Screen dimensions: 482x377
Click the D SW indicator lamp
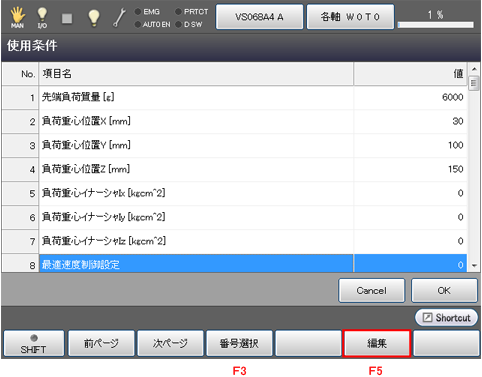[x=189, y=24]
